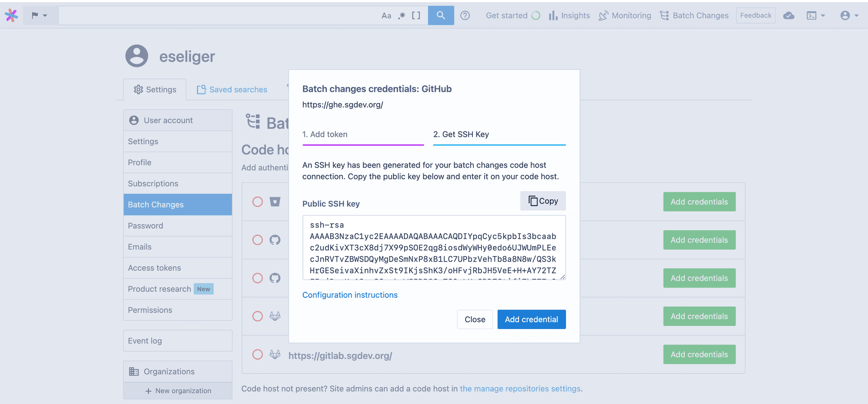Switch to the Settings tab
This screenshot has width=868, height=404.
pos(155,89)
